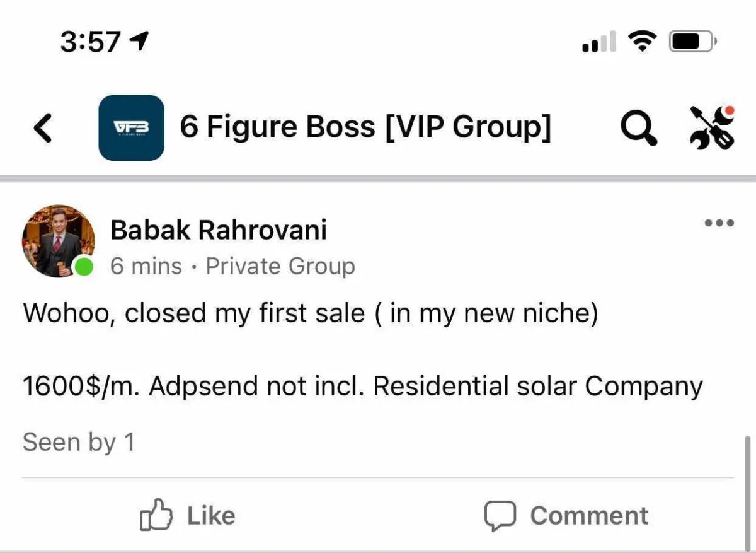
Task: Open the three-dot post options menu
Action: tap(719, 223)
